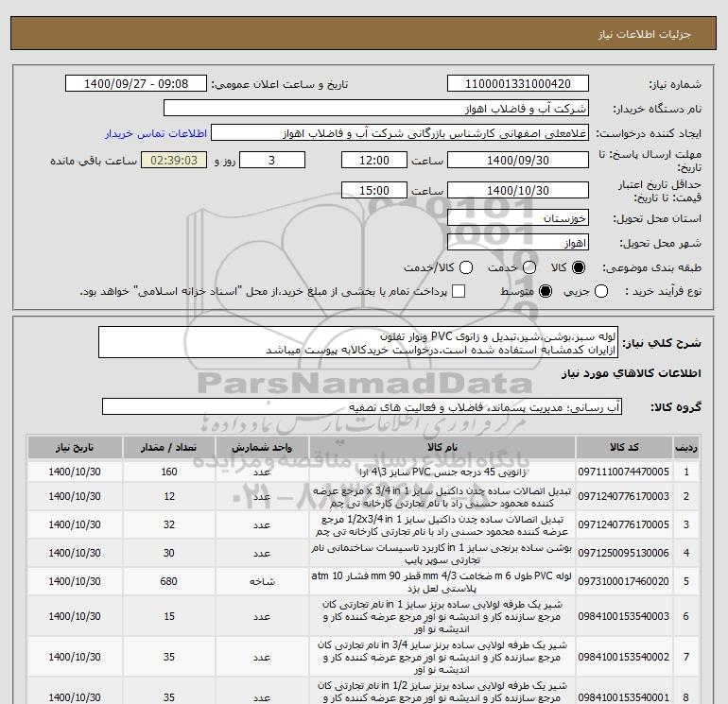This screenshot has width=728, height=704.
Task: Click quantity 32 in row 3
Action: tap(169, 524)
